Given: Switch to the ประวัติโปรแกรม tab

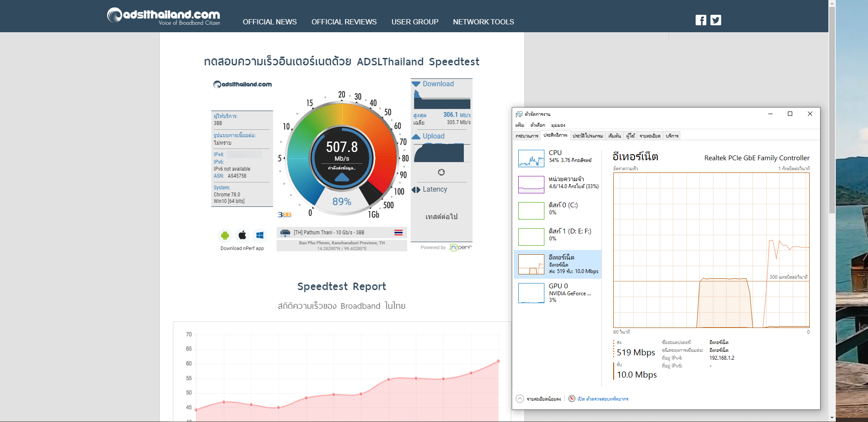Looking at the screenshot, I should (x=588, y=136).
